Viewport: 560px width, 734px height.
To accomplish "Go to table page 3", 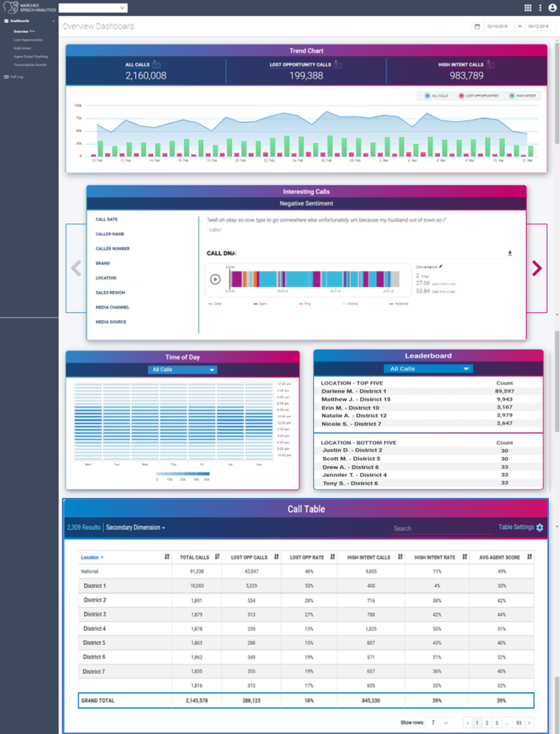I will pyautogui.click(x=497, y=723).
